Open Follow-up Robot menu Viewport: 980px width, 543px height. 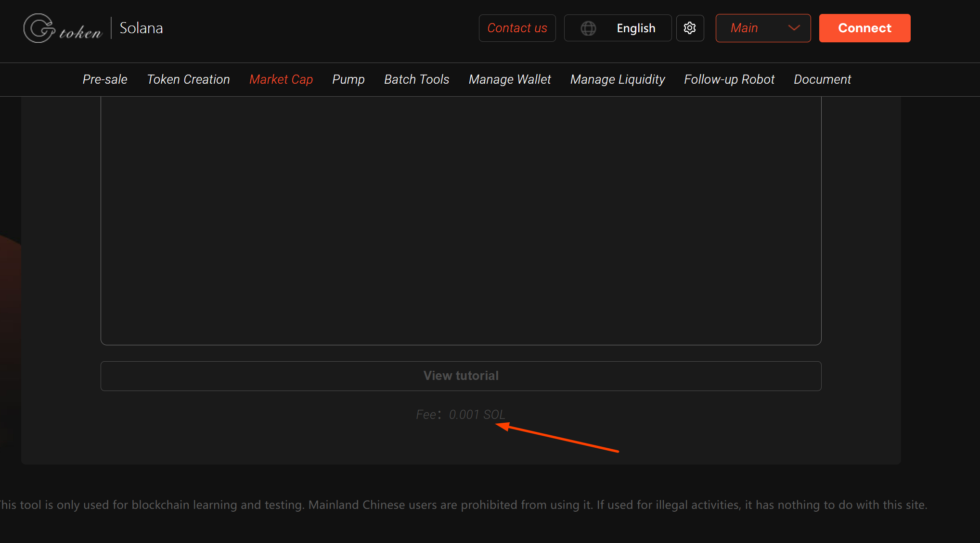[x=729, y=79]
